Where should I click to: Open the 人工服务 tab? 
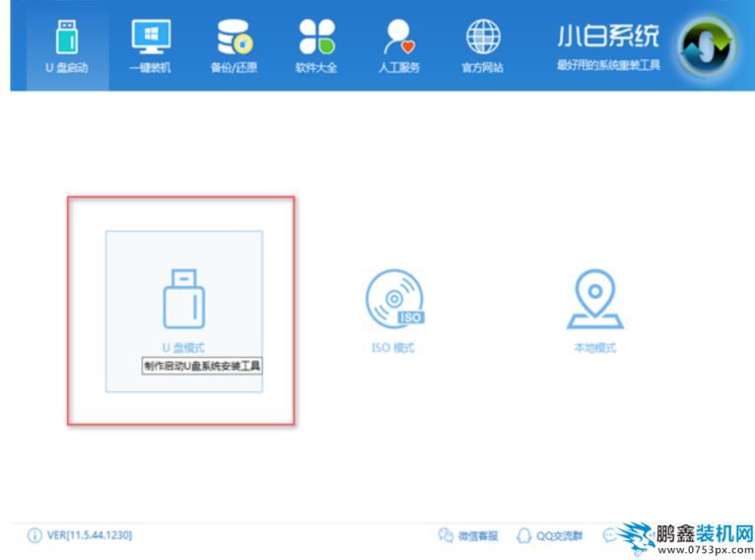[x=399, y=47]
